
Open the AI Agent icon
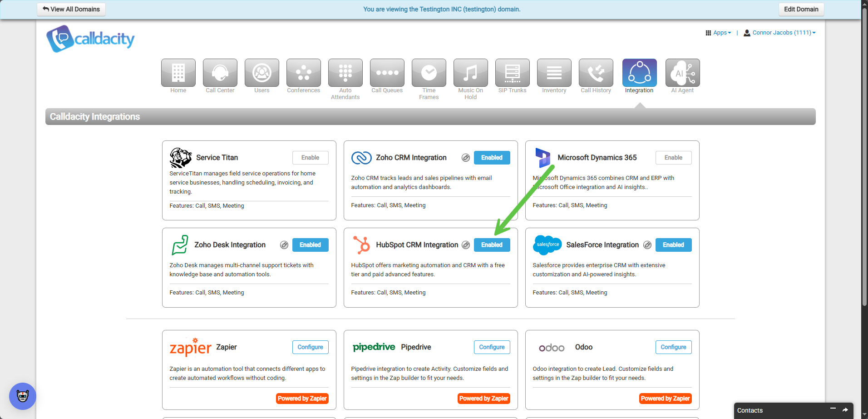(x=682, y=73)
